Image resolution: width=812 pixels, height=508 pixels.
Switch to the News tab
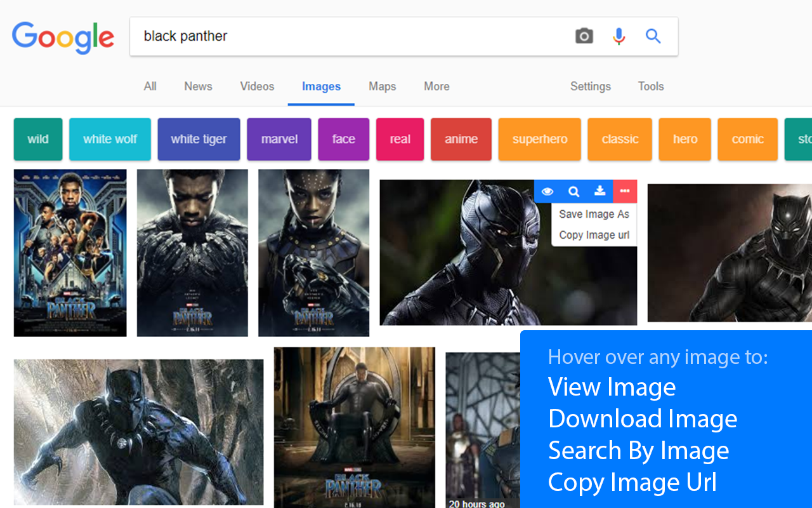(x=198, y=86)
